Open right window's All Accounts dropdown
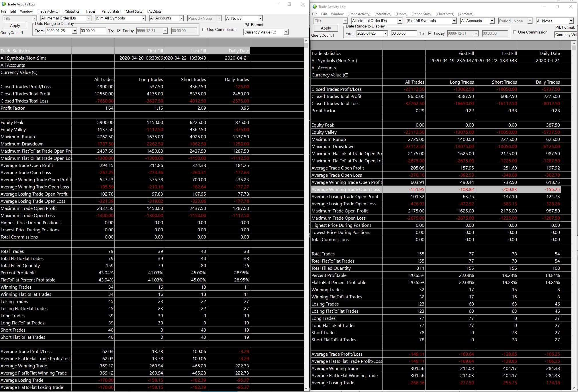The height and width of the screenshot is (392, 578). 492,21
